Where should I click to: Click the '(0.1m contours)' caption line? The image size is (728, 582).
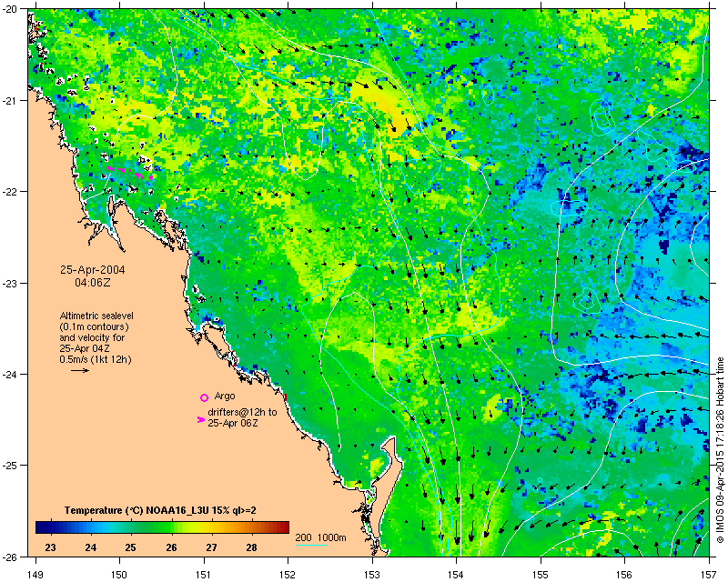tap(95, 326)
